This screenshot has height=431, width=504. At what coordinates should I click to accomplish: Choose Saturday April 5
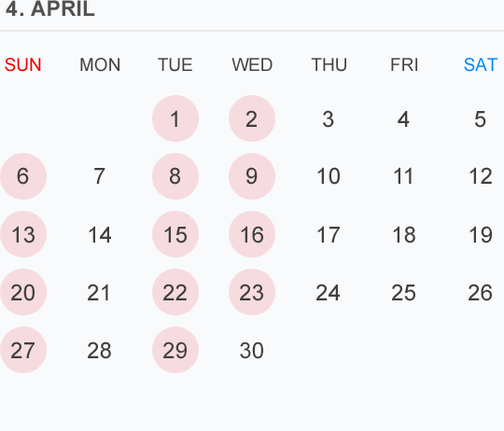click(481, 119)
